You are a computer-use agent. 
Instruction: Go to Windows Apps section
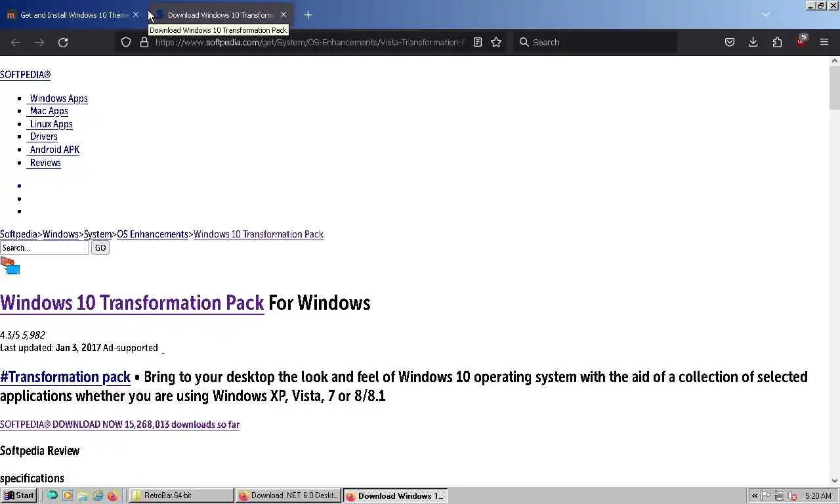pos(58,98)
